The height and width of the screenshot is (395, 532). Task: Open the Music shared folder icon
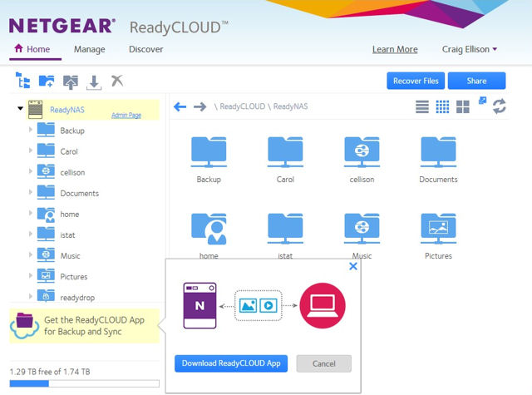tap(362, 229)
